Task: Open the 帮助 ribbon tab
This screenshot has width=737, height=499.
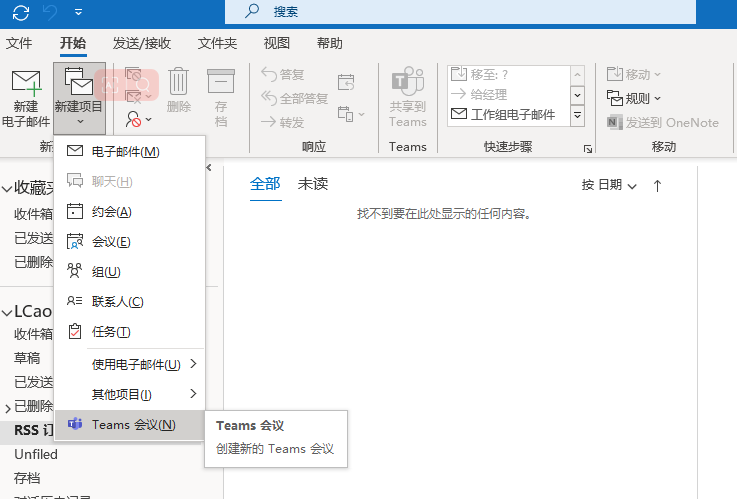Action: [329, 43]
